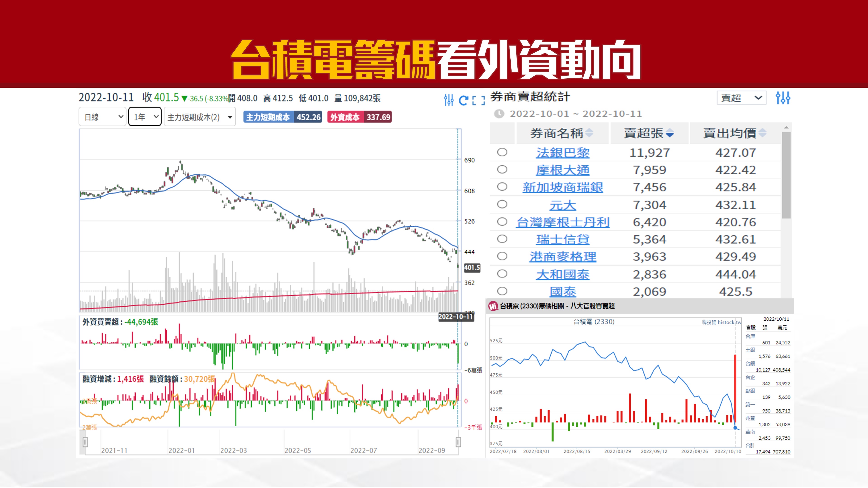Select radio button for 法銀巴黎

click(x=502, y=152)
